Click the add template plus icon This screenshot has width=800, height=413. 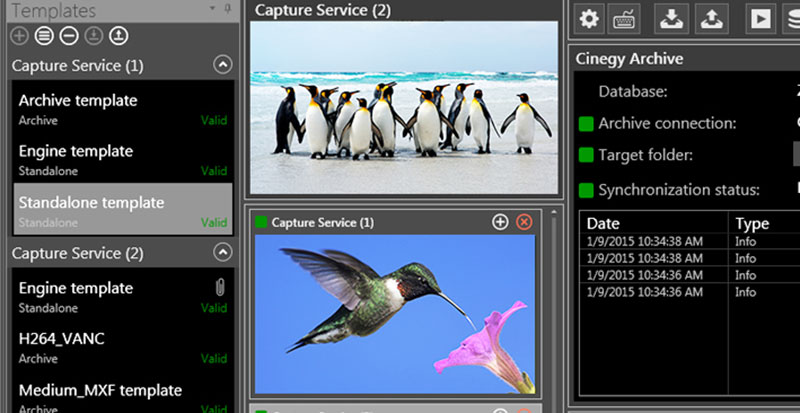click(19, 36)
